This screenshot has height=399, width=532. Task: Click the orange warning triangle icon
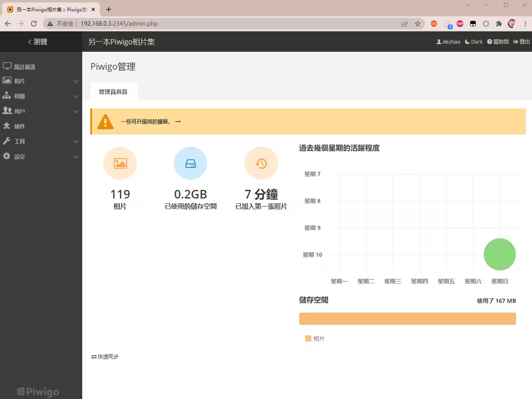105,122
